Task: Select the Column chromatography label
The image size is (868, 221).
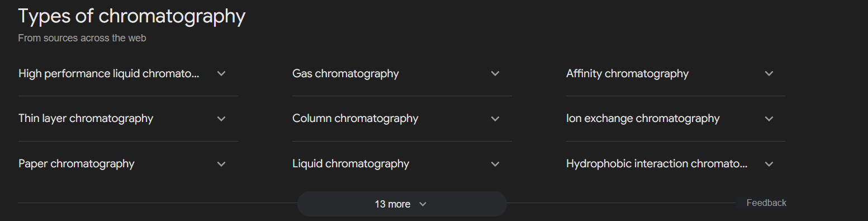Action: point(355,119)
